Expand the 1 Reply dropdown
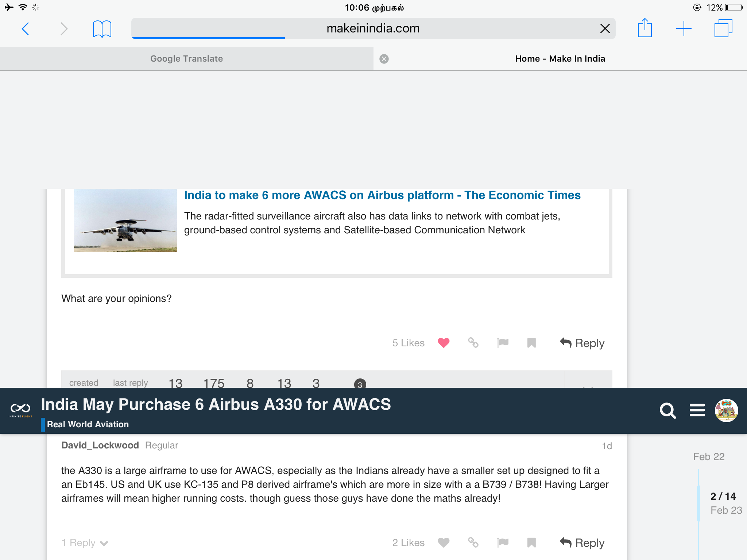747x560 pixels. (85, 543)
